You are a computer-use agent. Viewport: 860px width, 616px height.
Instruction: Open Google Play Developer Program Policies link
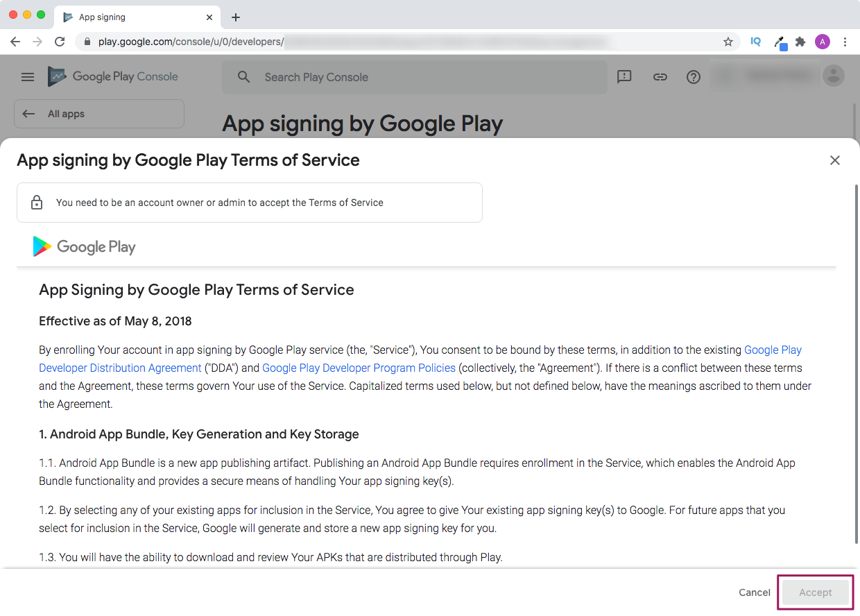click(x=359, y=368)
